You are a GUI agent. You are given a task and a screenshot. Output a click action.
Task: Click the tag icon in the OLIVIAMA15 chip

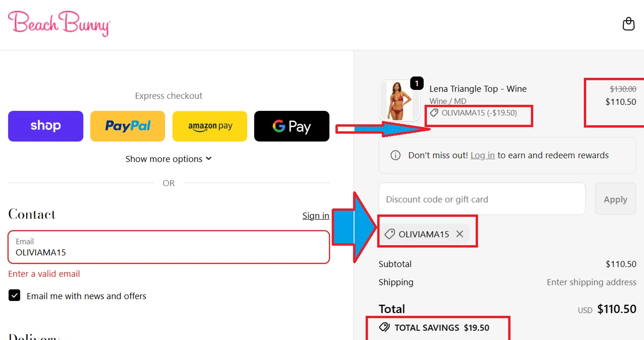(x=390, y=234)
